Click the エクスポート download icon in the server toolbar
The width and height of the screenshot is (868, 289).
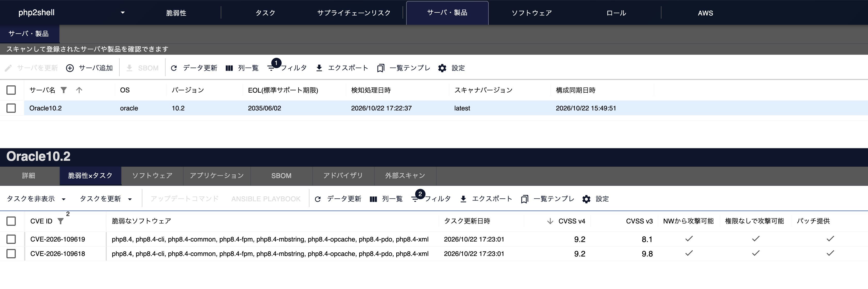click(x=319, y=68)
